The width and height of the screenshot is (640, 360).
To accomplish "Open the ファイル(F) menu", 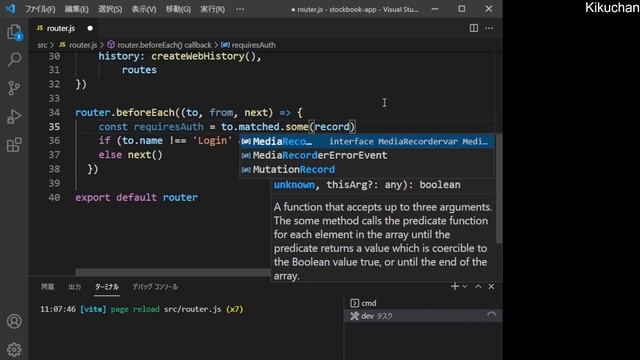I will [40, 9].
